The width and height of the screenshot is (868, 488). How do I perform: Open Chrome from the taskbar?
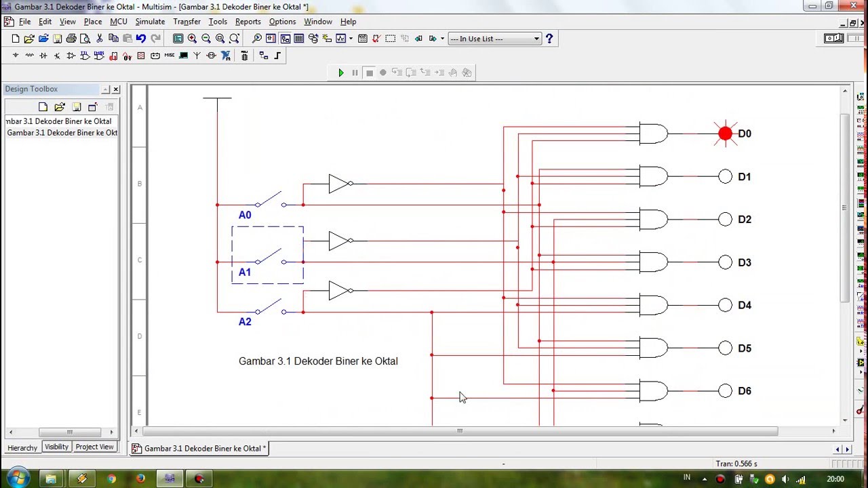point(111,479)
